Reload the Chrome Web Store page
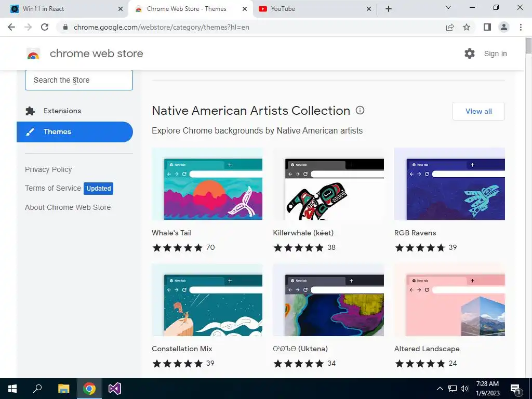532x399 pixels. [x=45, y=27]
